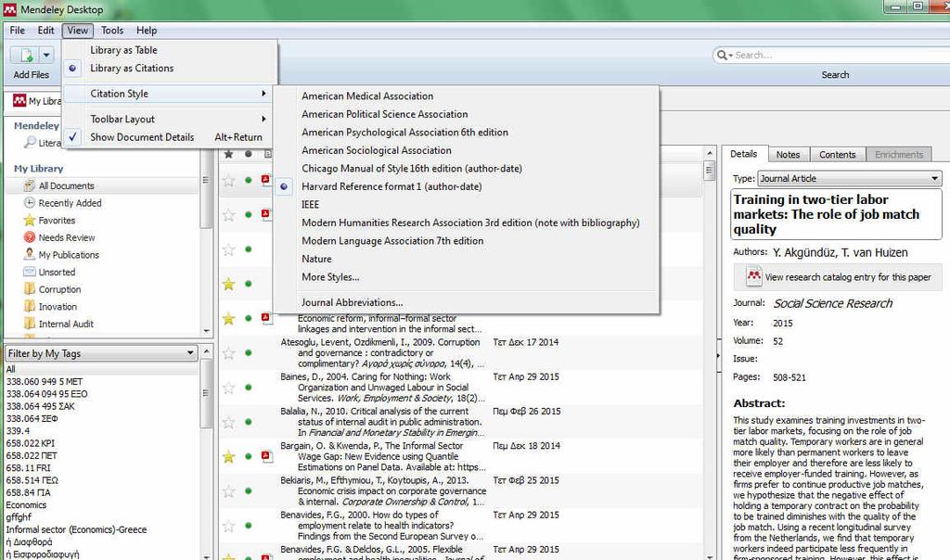The image size is (950, 560).
Task: Click the Add Files button label
Action: [x=32, y=74]
